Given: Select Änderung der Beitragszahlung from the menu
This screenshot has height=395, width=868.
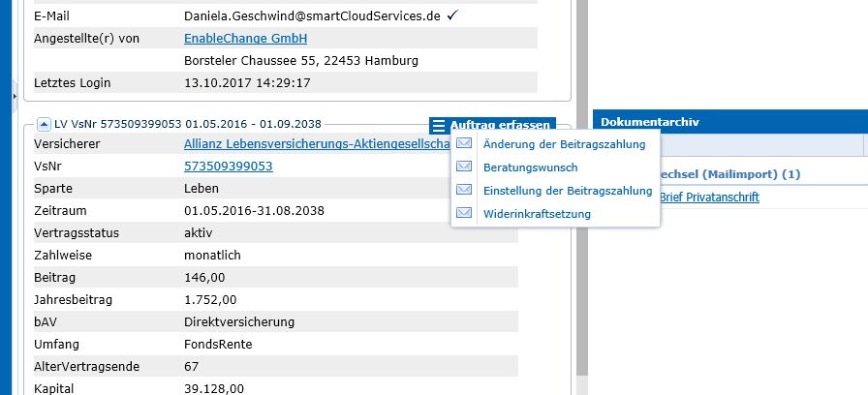Looking at the screenshot, I should pos(564,144).
